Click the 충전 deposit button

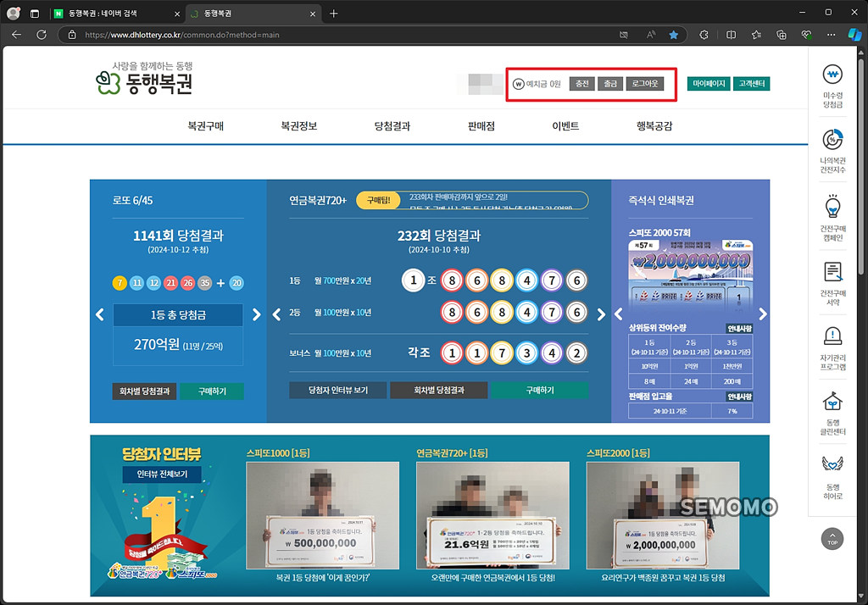pos(581,84)
